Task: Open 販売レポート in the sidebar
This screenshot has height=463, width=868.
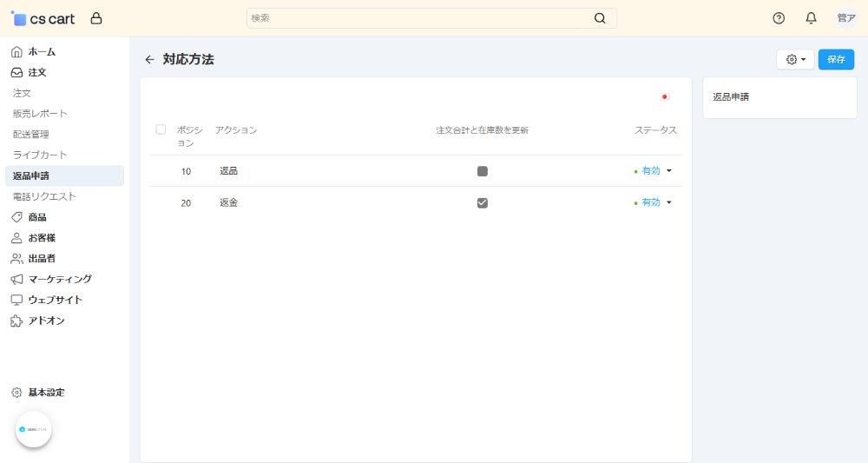Action: coord(40,114)
